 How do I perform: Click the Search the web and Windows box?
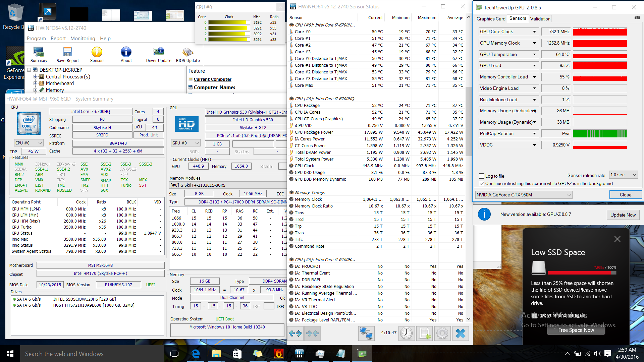(92, 354)
